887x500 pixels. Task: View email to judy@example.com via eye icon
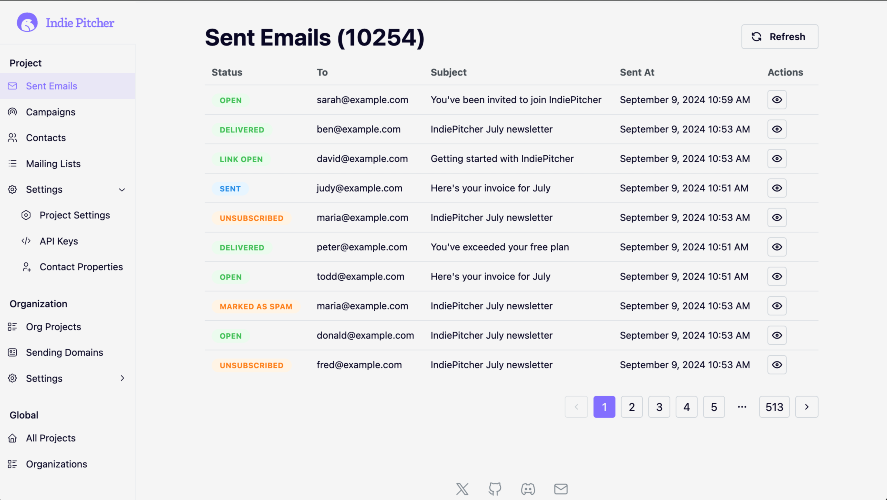(x=777, y=188)
